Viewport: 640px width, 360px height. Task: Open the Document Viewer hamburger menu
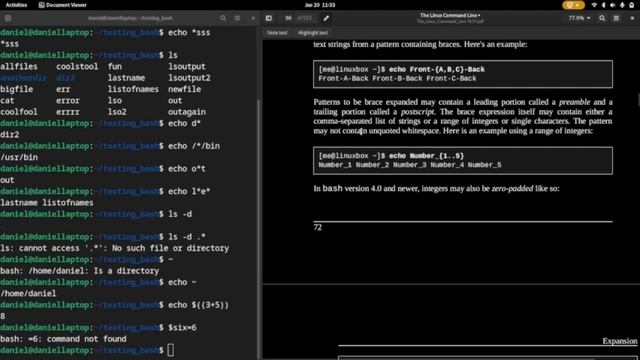click(x=616, y=18)
